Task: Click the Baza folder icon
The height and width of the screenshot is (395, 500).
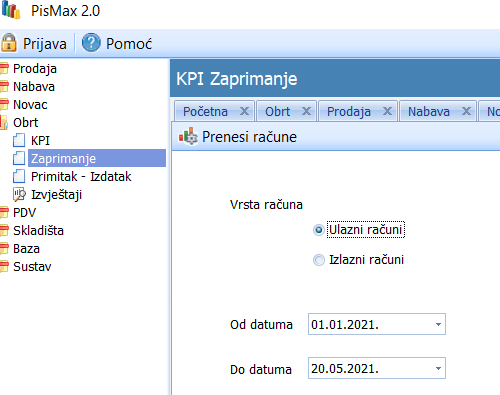Action: tap(4, 249)
